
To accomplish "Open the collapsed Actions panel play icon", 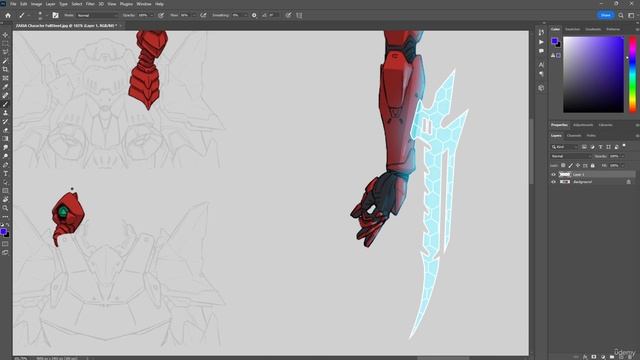I will pyautogui.click(x=541, y=42).
